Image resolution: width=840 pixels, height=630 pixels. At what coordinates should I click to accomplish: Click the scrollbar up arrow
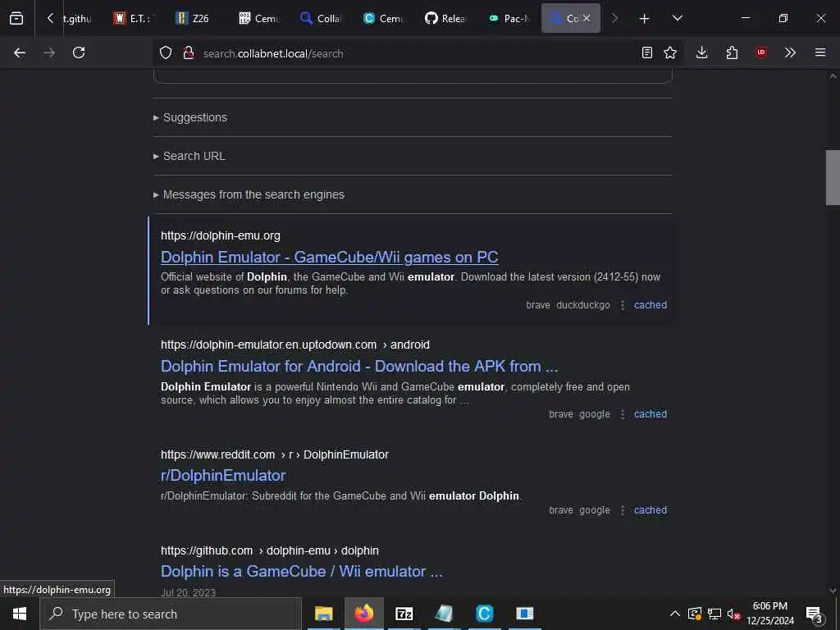[x=833, y=76]
